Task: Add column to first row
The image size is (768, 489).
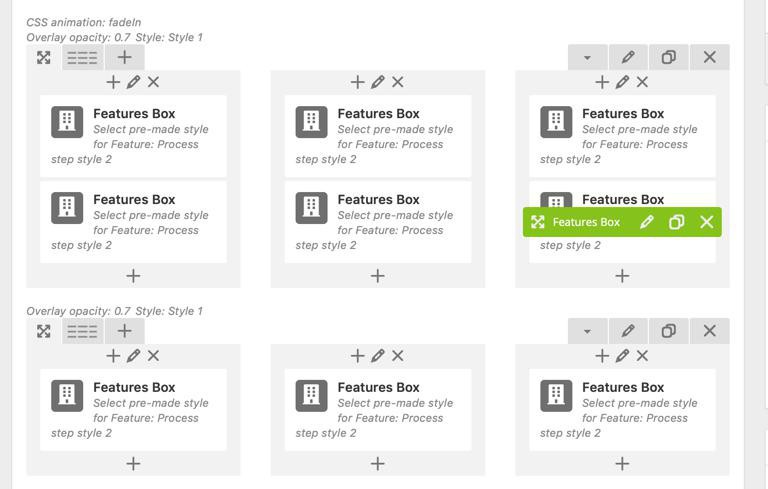Action: 124,57
